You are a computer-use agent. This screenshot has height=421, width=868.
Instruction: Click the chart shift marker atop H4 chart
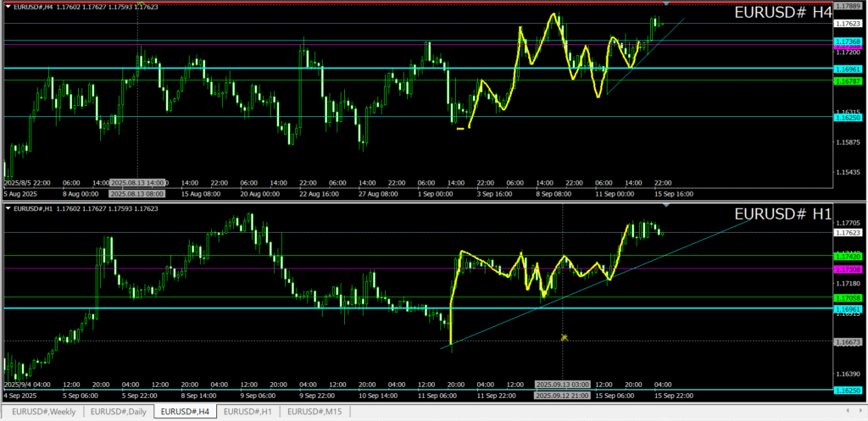tap(666, 3)
